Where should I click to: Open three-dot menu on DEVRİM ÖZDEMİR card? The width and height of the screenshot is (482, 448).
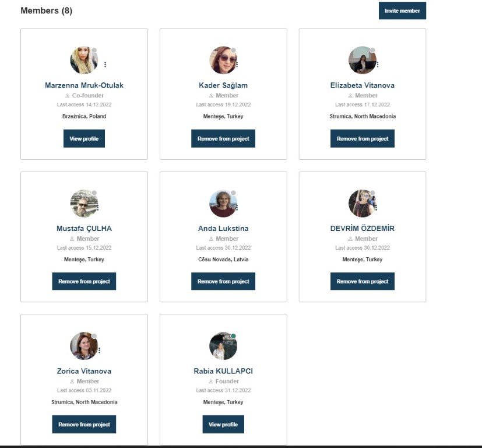pyautogui.click(x=376, y=208)
